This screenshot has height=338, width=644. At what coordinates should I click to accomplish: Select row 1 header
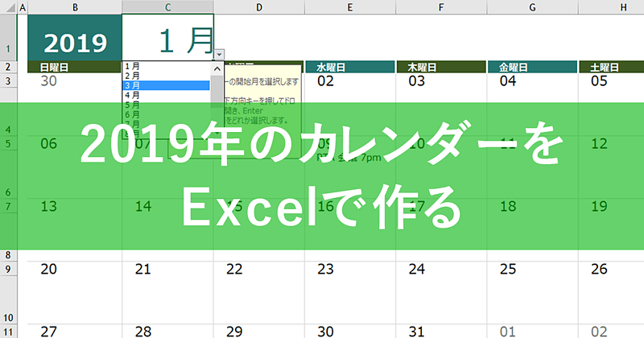pyautogui.click(x=8, y=38)
